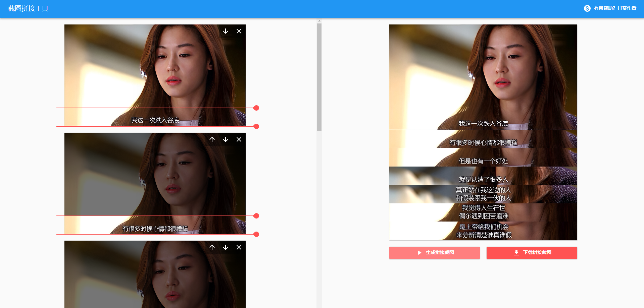Move second screenshot (有很多时候心情都很糟糕) up
Screen dimensions: 644x308
pyautogui.click(x=212, y=139)
